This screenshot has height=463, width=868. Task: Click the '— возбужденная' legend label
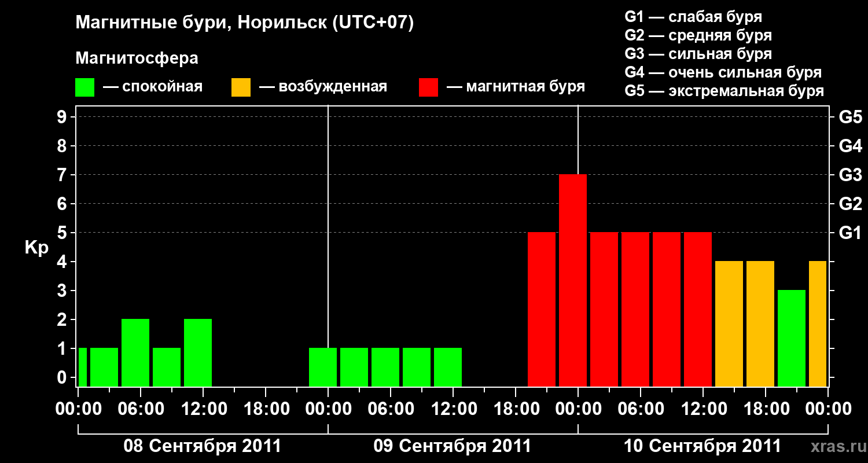point(323,87)
